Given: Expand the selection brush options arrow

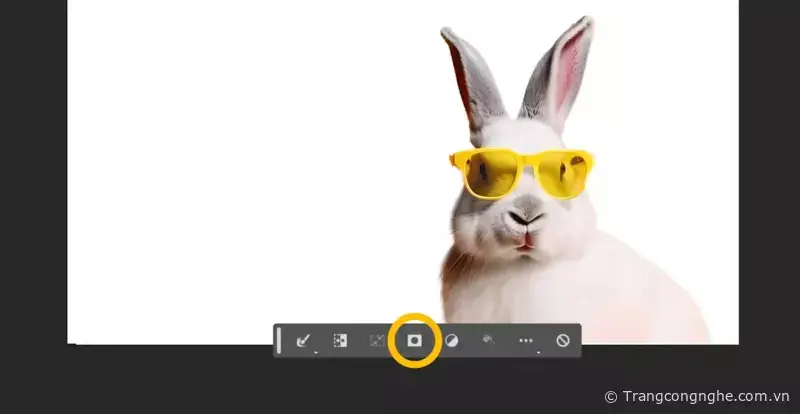Looking at the screenshot, I should tap(316, 351).
